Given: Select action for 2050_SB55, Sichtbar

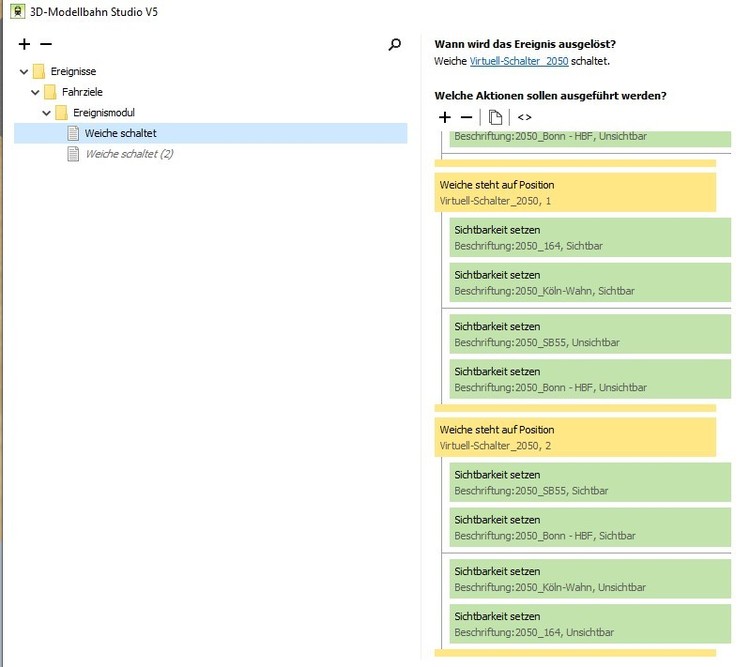Looking at the screenshot, I should (590, 483).
